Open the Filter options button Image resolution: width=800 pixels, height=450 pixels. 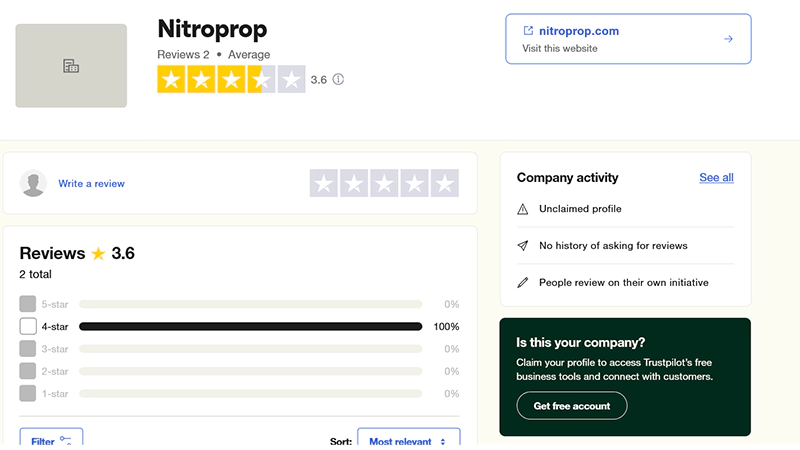point(51,440)
